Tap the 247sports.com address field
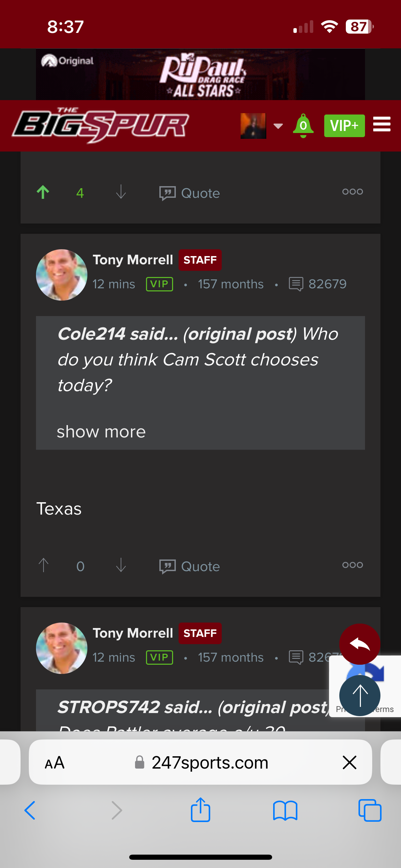Viewport: 401px width, 868px height. click(209, 763)
